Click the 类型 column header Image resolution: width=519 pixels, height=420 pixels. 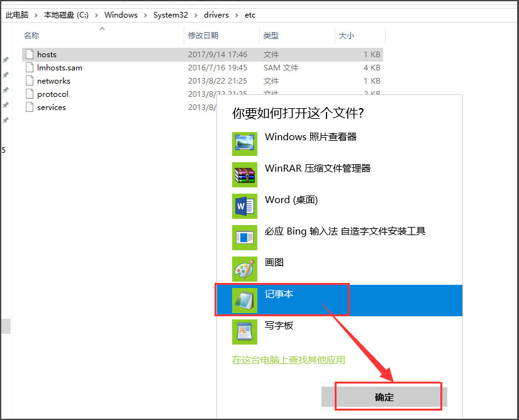coord(271,36)
